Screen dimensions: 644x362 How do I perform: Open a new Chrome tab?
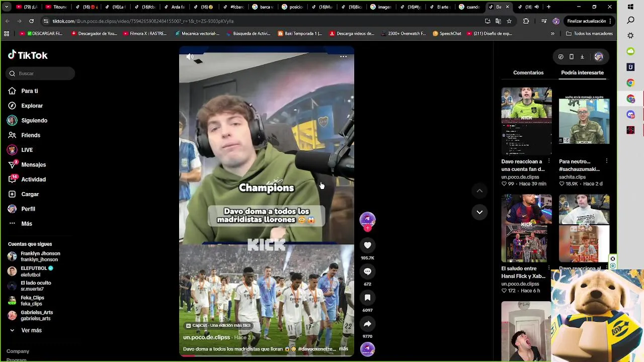(548, 7)
